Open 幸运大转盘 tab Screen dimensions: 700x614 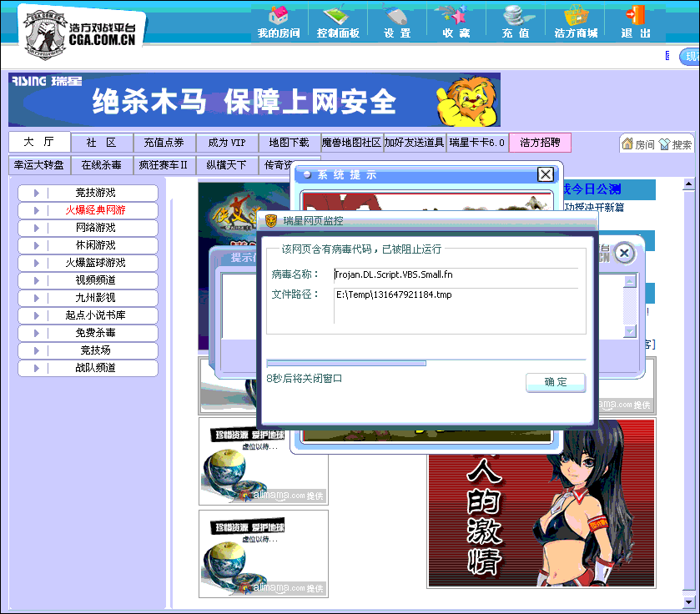click(x=39, y=165)
